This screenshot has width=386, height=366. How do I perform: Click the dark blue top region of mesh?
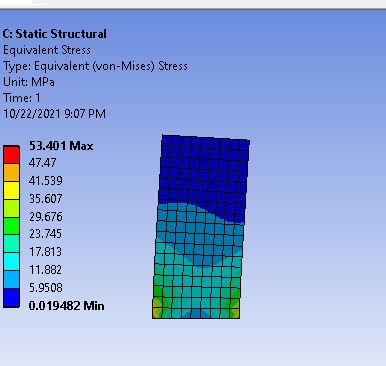click(204, 168)
